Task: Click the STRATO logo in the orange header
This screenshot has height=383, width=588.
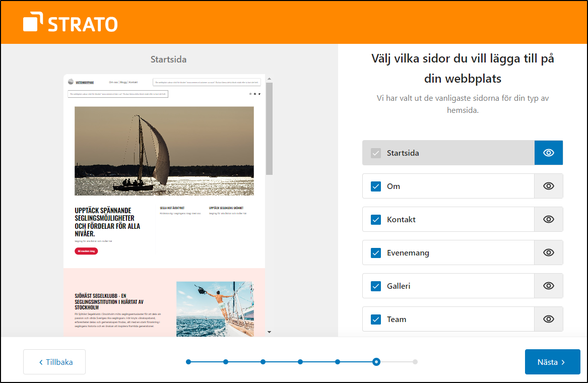Action: coord(70,22)
